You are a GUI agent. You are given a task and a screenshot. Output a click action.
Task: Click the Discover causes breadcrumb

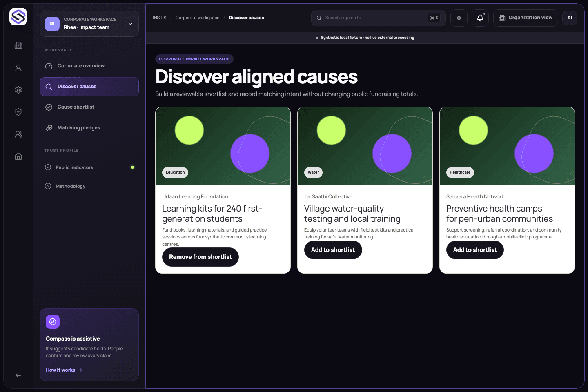tap(246, 18)
